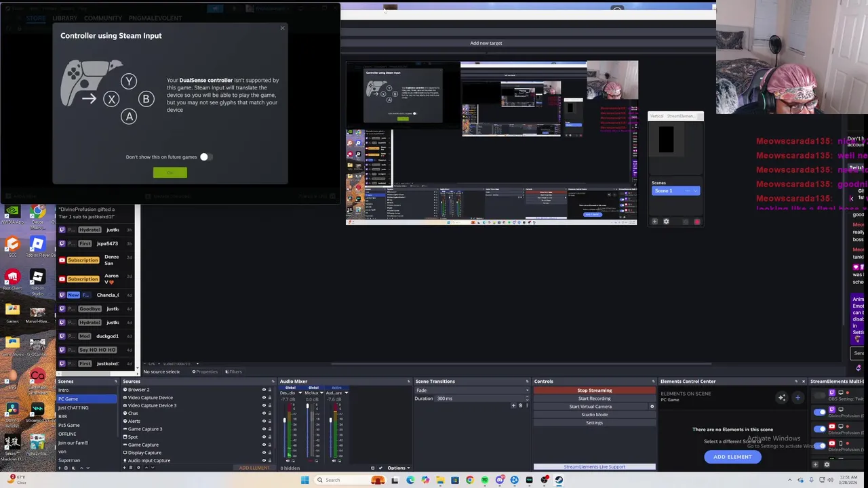The height and width of the screenshot is (488, 868).
Task: Open Steam COMMUNITY tab
Action: [x=103, y=18]
